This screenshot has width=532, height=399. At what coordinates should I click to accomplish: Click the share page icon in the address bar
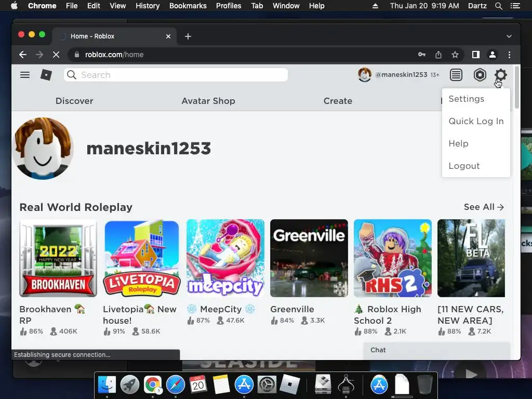pos(438,55)
